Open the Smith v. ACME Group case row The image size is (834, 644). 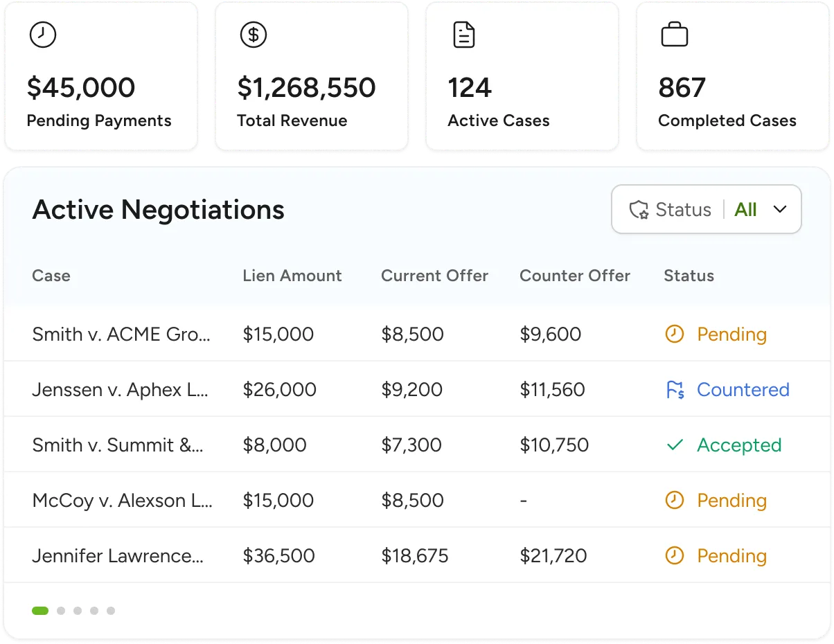[x=121, y=334]
